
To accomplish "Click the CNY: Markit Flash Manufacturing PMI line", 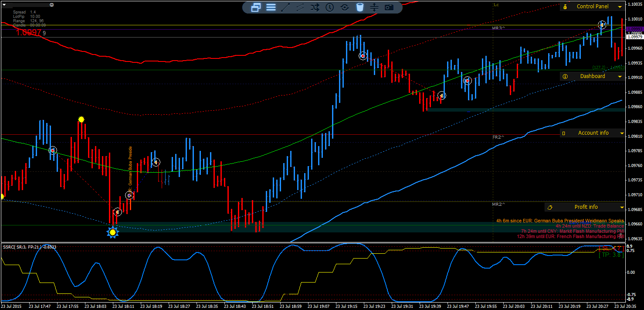I will click(x=573, y=231).
